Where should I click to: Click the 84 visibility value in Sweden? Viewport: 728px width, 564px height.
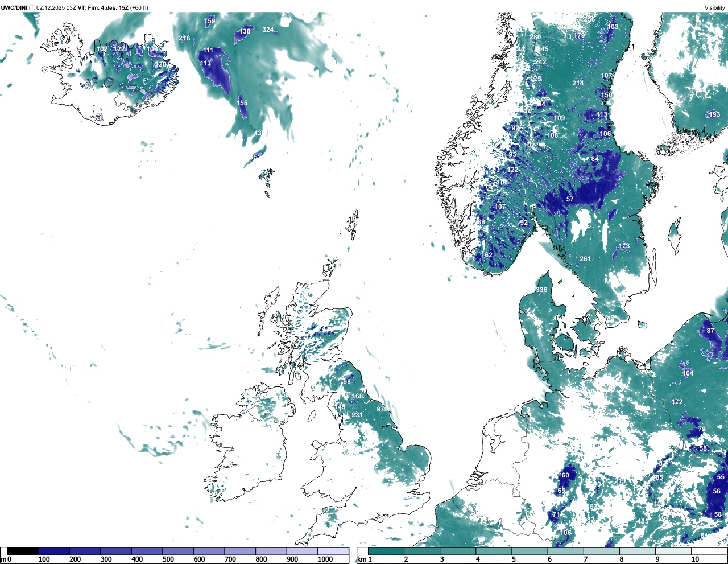[x=595, y=159]
